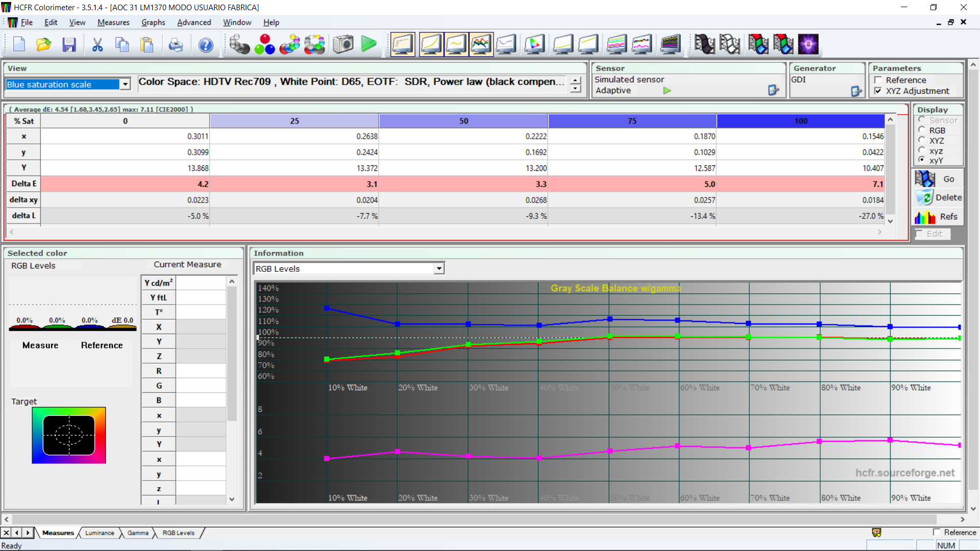Open the Blue saturation scale view dropdown
980x551 pixels.
click(x=125, y=84)
